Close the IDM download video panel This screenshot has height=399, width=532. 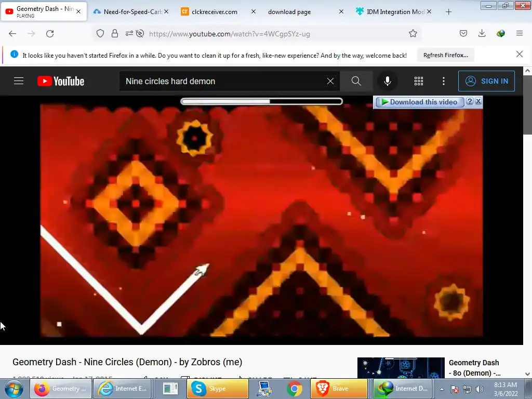click(478, 101)
